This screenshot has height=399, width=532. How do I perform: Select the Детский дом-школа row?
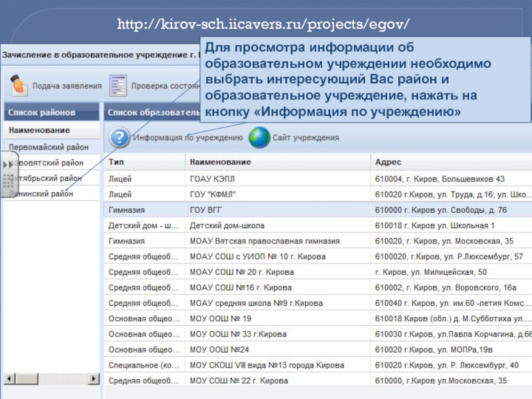pos(318,225)
